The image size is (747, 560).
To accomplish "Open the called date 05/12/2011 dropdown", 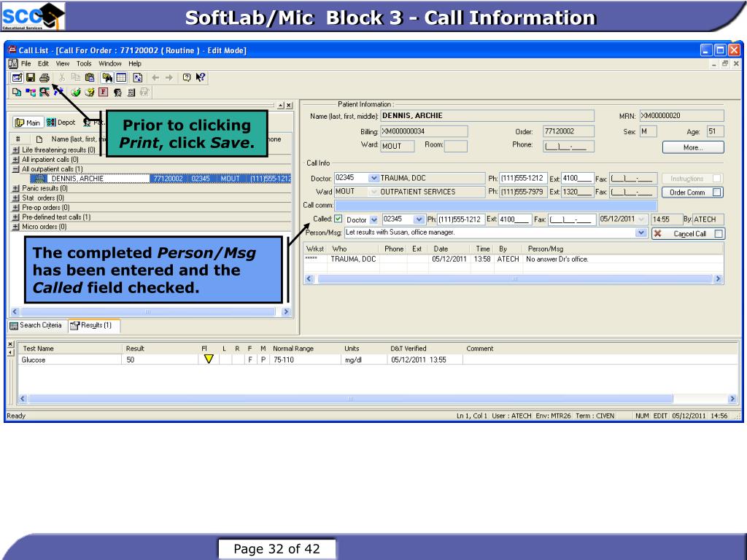I will (x=642, y=219).
